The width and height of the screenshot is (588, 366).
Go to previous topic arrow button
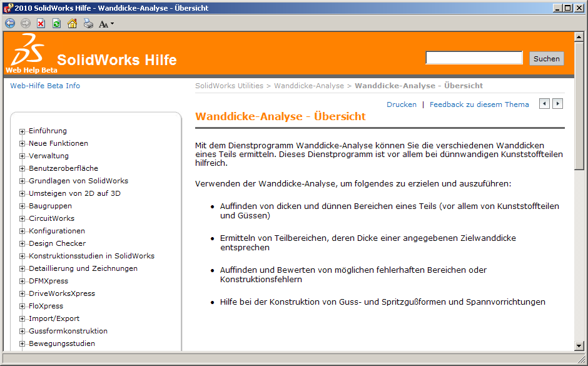[x=544, y=103]
